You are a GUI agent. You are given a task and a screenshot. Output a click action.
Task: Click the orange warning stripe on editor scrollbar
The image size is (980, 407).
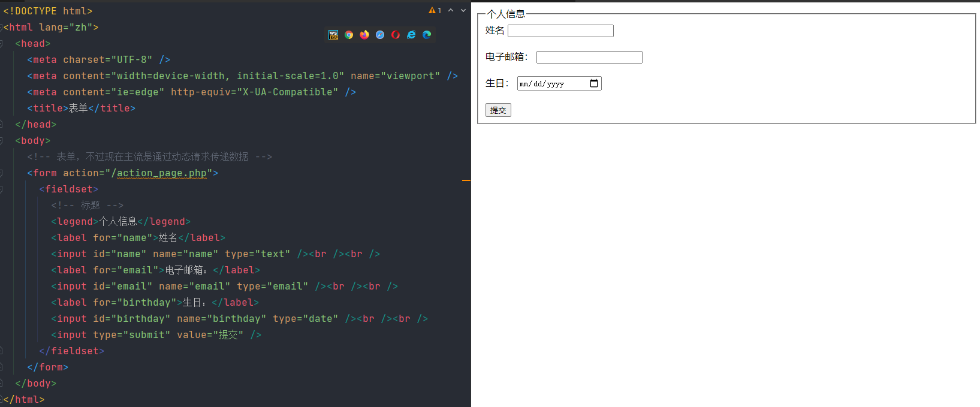click(466, 180)
